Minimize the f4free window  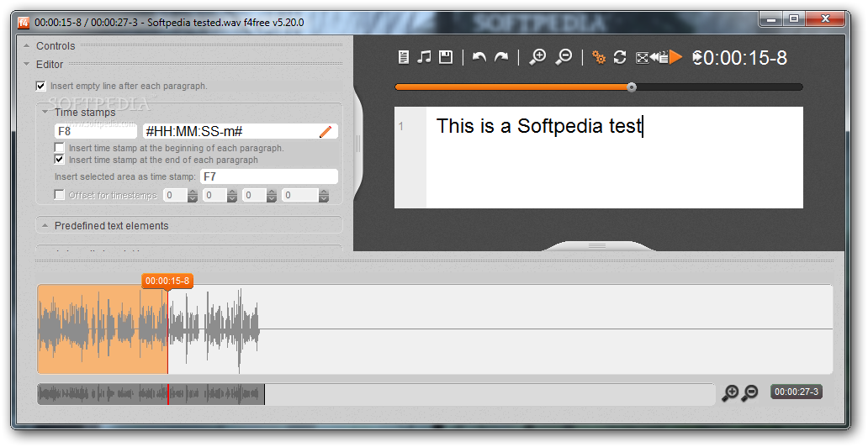[x=771, y=19]
